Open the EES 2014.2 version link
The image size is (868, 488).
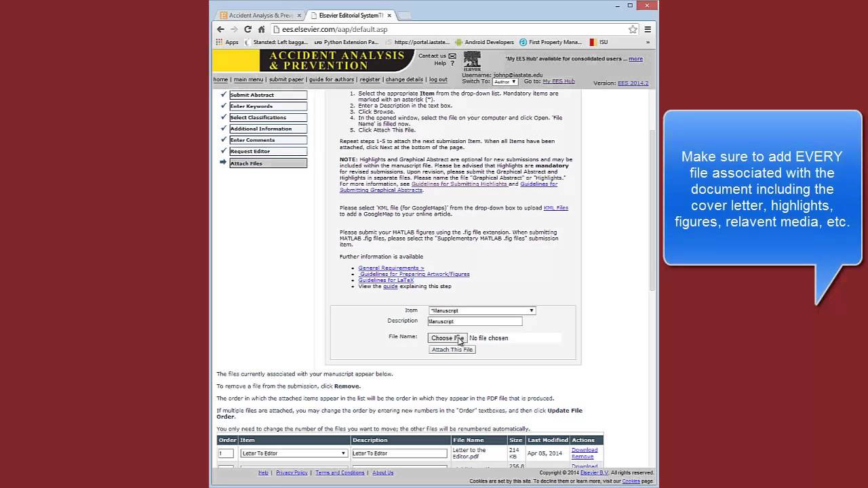pyautogui.click(x=633, y=83)
